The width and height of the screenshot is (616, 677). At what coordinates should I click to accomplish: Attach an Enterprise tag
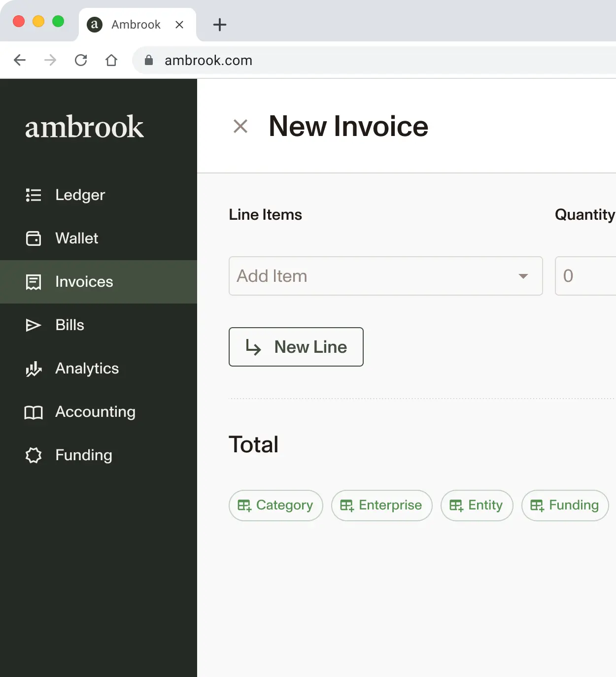point(381,506)
